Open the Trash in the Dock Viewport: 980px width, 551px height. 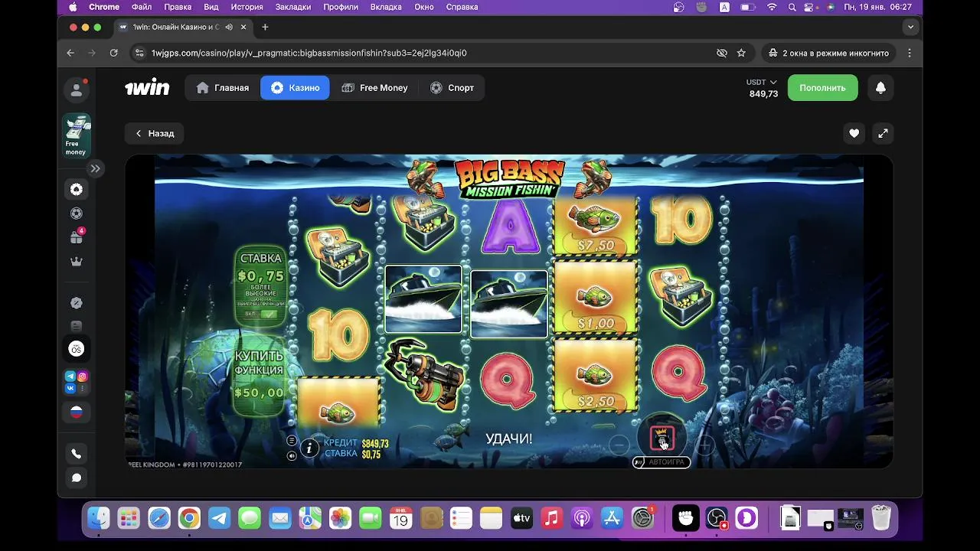[x=881, y=518]
